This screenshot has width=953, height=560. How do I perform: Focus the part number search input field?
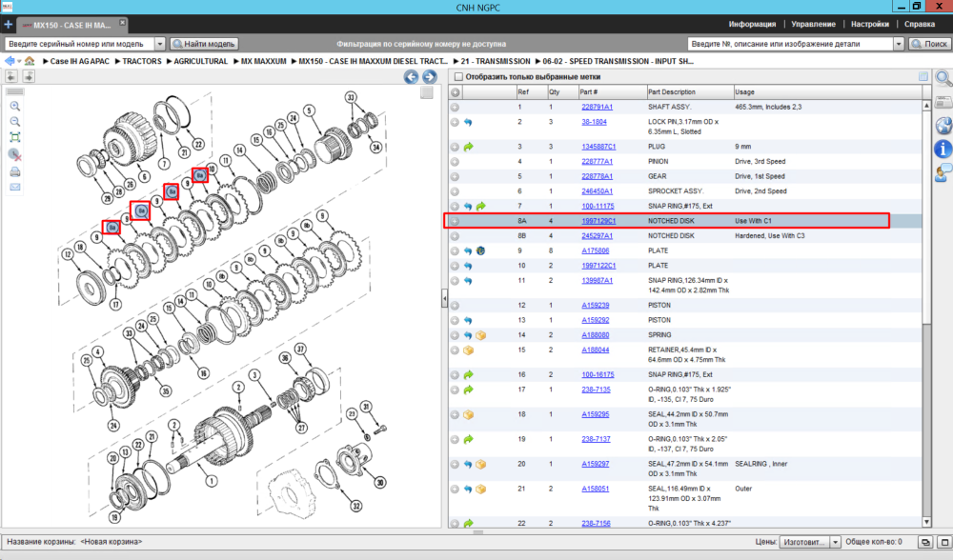[x=790, y=44]
